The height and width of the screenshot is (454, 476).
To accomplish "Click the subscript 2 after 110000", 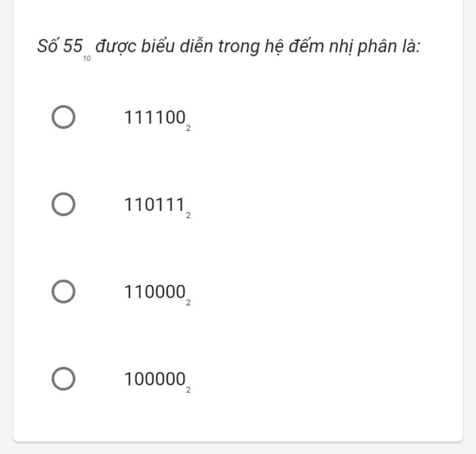I will click(x=189, y=303).
